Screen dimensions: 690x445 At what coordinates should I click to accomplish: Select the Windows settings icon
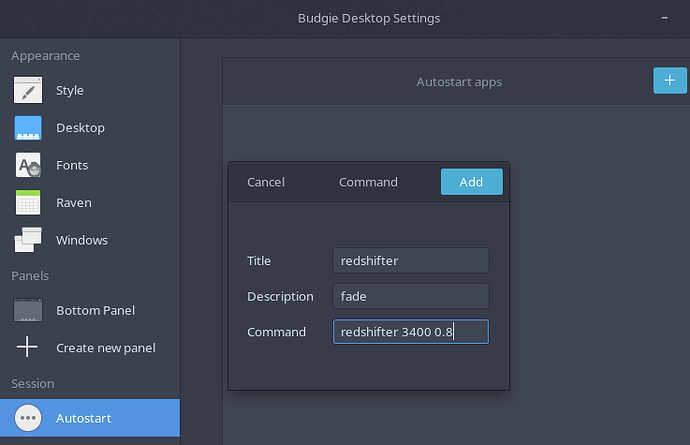click(28, 240)
